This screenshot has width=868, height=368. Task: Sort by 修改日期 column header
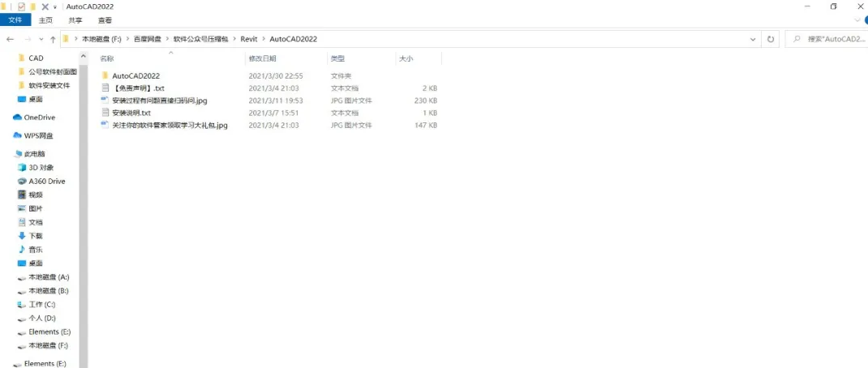click(262, 58)
